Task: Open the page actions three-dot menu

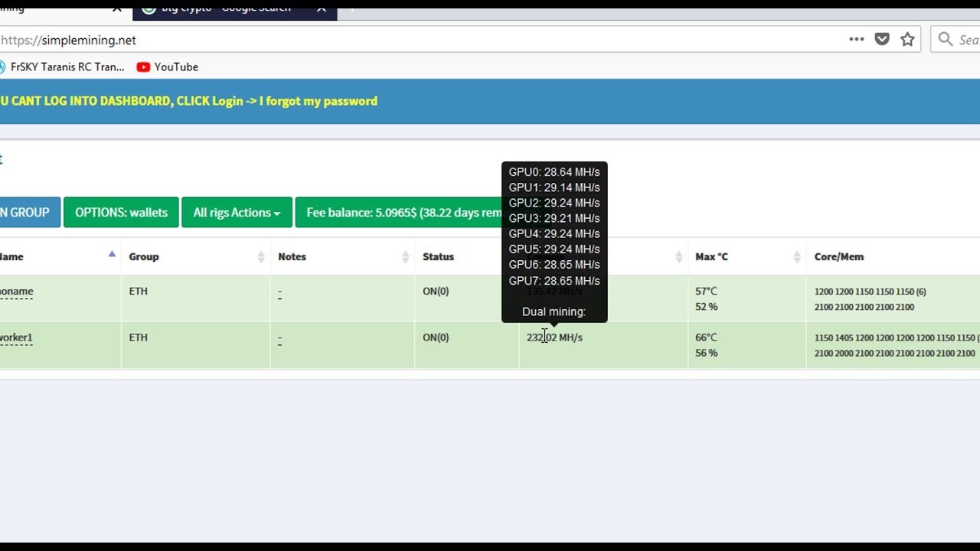Action: tap(856, 40)
